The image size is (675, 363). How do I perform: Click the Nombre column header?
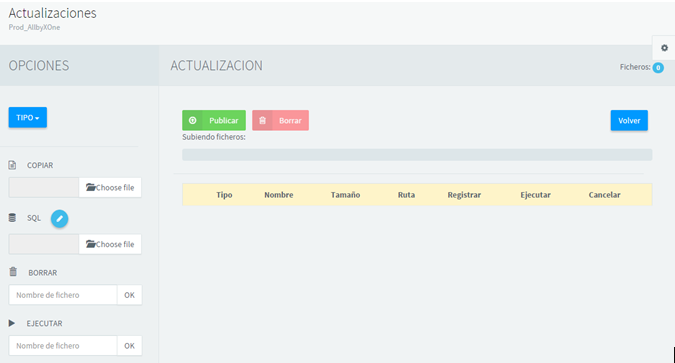(x=279, y=195)
